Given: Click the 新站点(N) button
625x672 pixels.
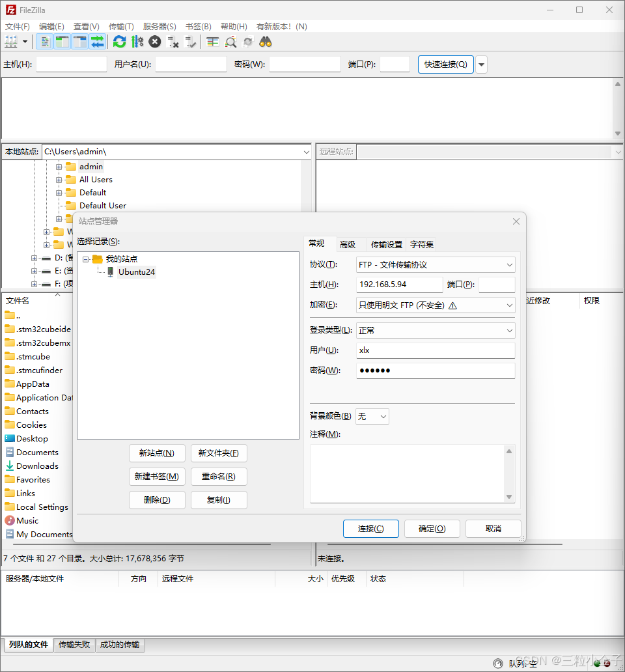Looking at the screenshot, I should tap(157, 453).
